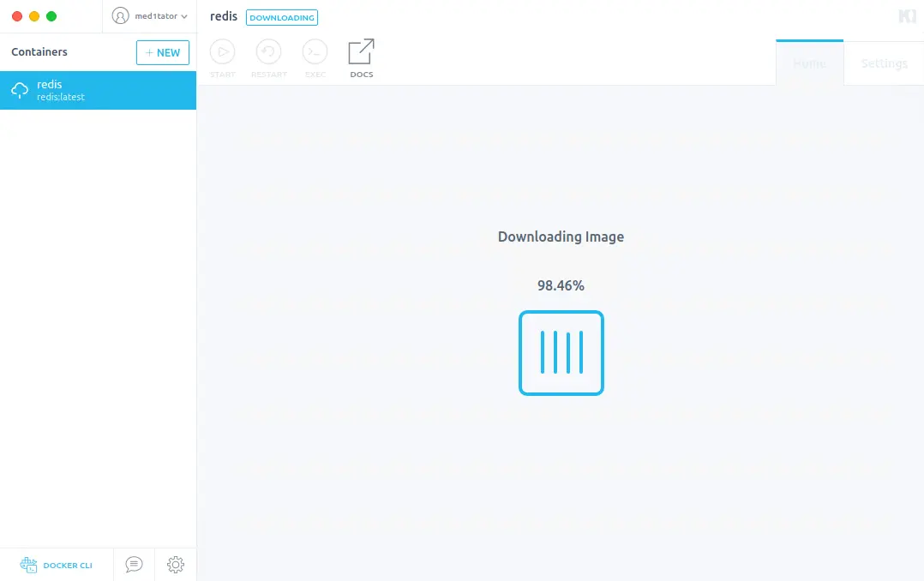
Task: Click the user avatar icon
Action: point(120,16)
